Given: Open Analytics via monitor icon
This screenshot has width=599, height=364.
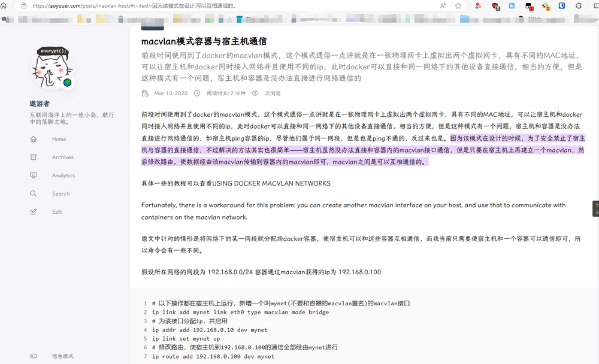Looking at the screenshot, I should coord(33,175).
